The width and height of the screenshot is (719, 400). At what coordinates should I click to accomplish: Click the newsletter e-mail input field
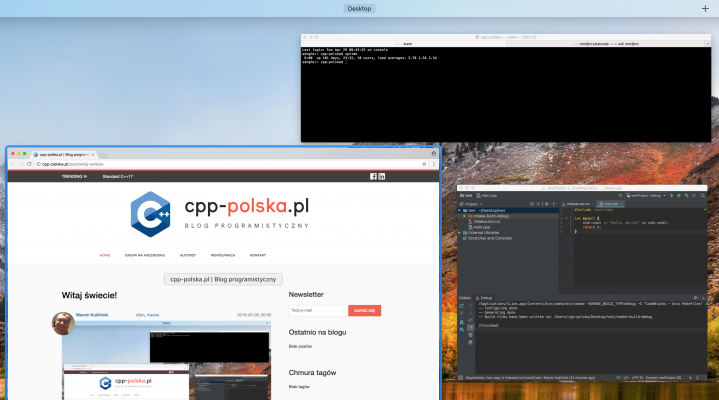pyautogui.click(x=316, y=311)
